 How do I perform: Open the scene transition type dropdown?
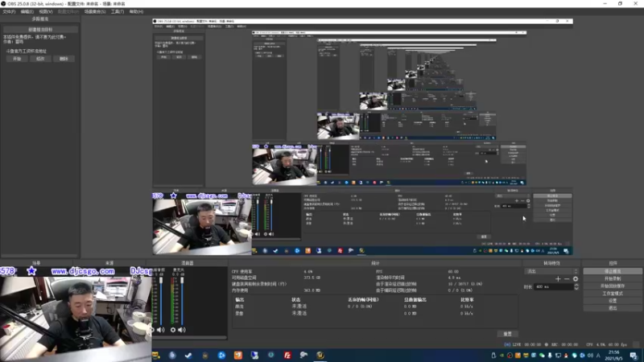pyautogui.click(x=551, y=271)
